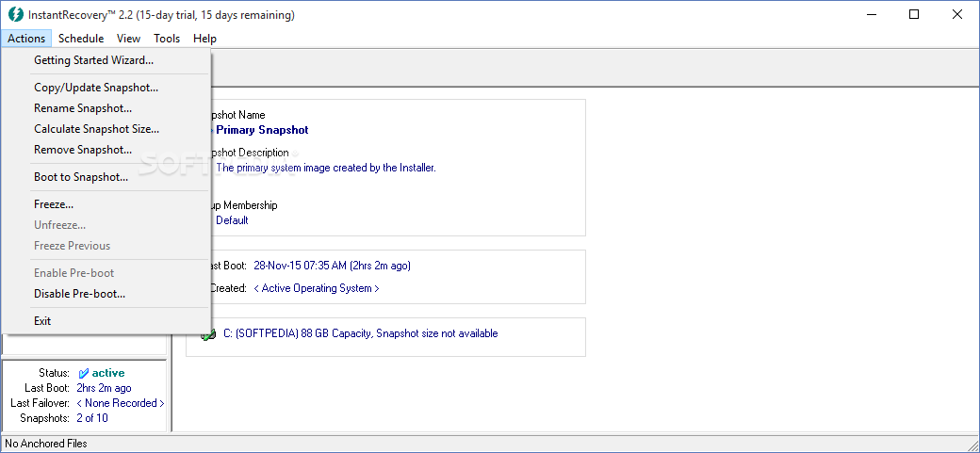Click the < Active Operating System > value
Image resolution: width=980 pixels, height=453 pixels.
point(317,288)
